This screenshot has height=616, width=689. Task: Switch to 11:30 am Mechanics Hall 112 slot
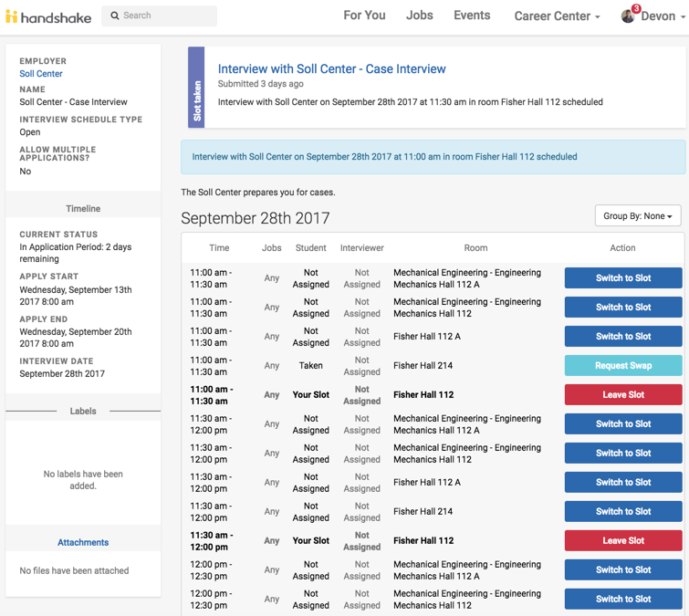coord(623,453)
